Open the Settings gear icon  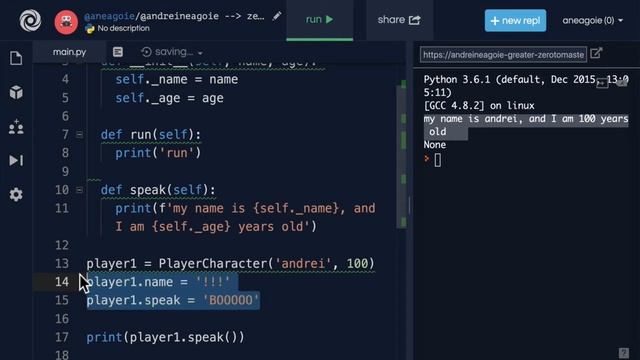coord(16,195)
